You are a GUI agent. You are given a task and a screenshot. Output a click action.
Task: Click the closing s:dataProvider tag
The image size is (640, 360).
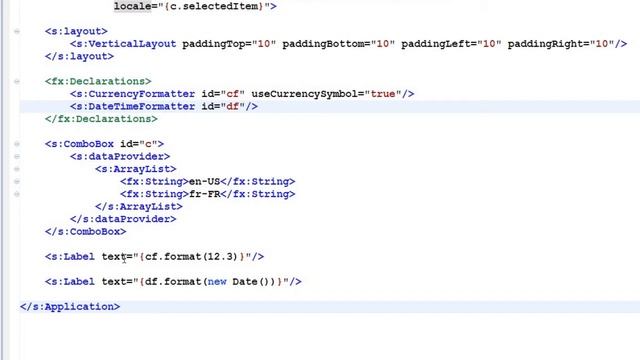pos(123,219)
